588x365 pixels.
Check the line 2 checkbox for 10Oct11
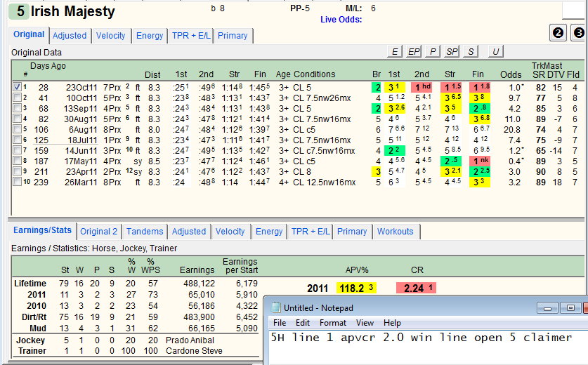coord(18,98)
